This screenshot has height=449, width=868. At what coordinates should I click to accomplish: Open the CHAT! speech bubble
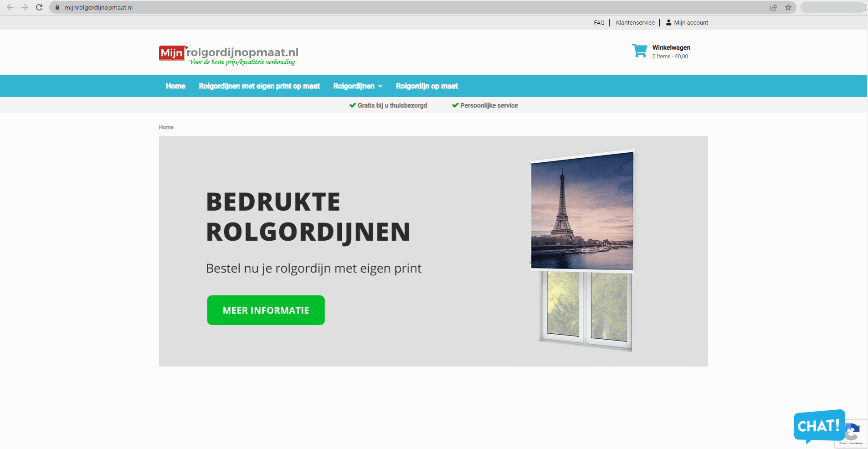click(x=819, y=426)
